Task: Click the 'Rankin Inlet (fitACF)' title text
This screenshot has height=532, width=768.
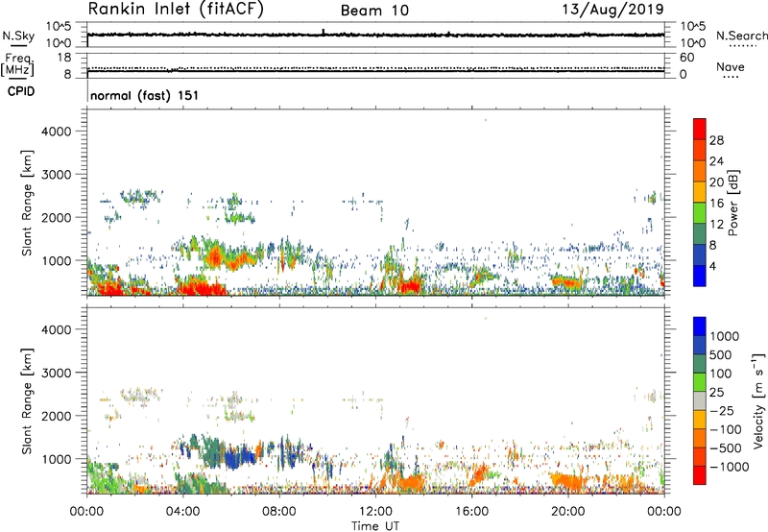Action: click(x=176, y=10)
